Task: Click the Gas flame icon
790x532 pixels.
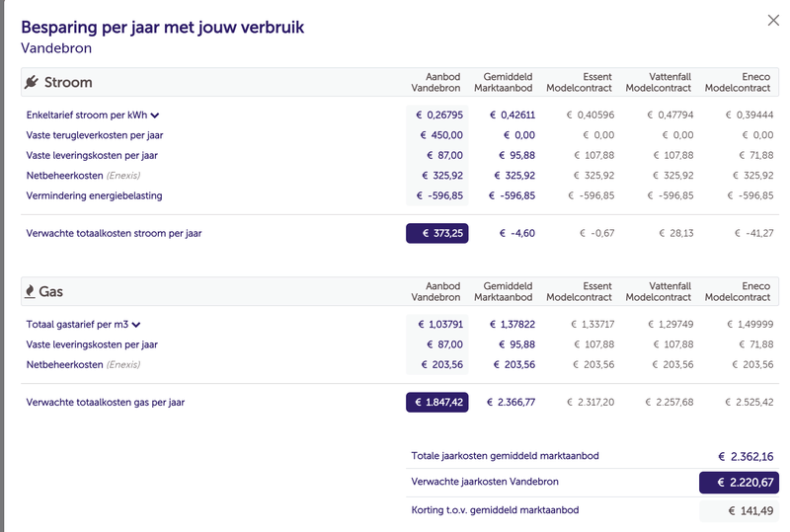Action: click(30, 292)
